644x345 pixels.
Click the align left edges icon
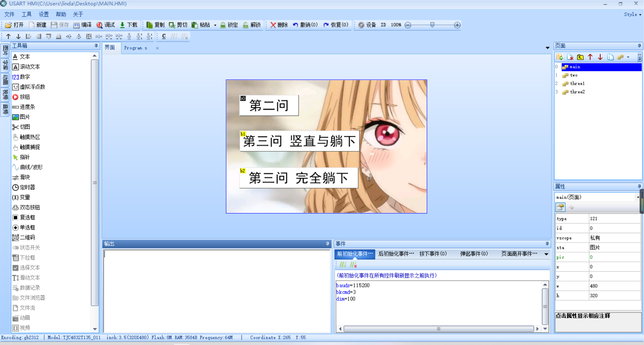29,37
